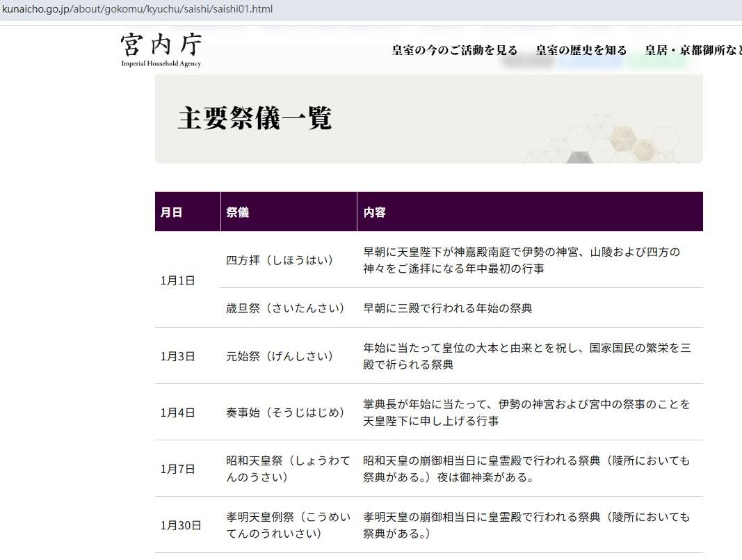Click the 祭儀 column header
This screenshot has width=742, height=560.
(237, 212)
